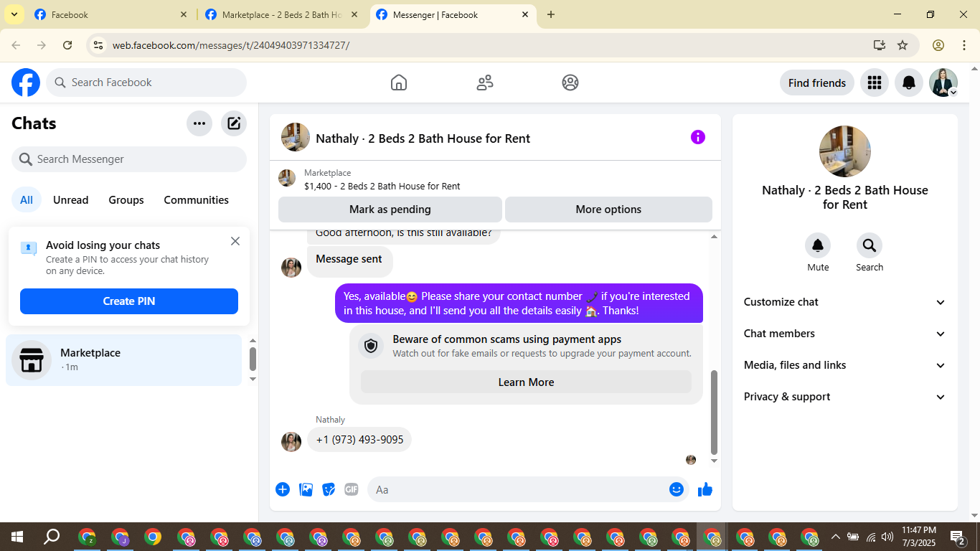Select the All chats filter
This screenshot has width=980, height=551.
27,200
